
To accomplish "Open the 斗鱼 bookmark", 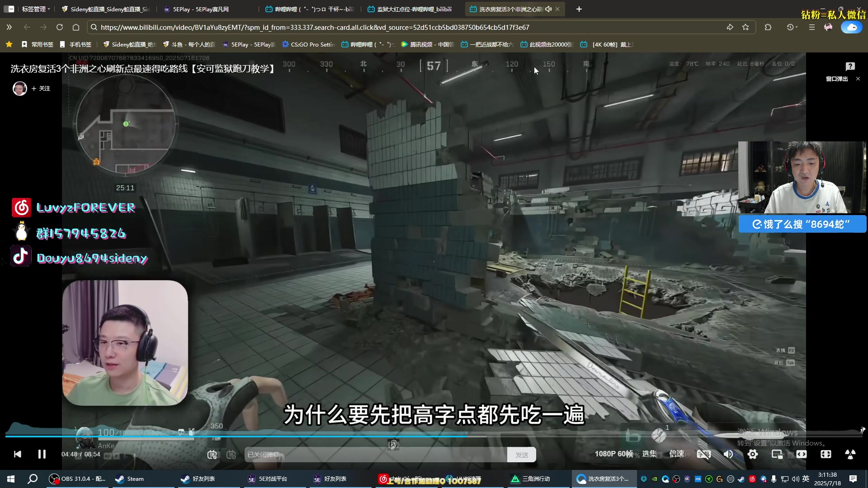I will pyautogui.click(x=189, y=44).
